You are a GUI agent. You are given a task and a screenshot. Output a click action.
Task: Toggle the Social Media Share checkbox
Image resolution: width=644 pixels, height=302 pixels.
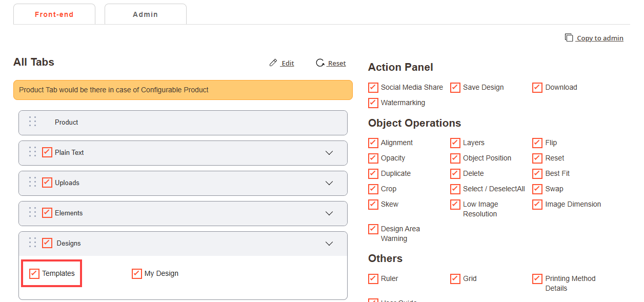[x=373, y=87]
